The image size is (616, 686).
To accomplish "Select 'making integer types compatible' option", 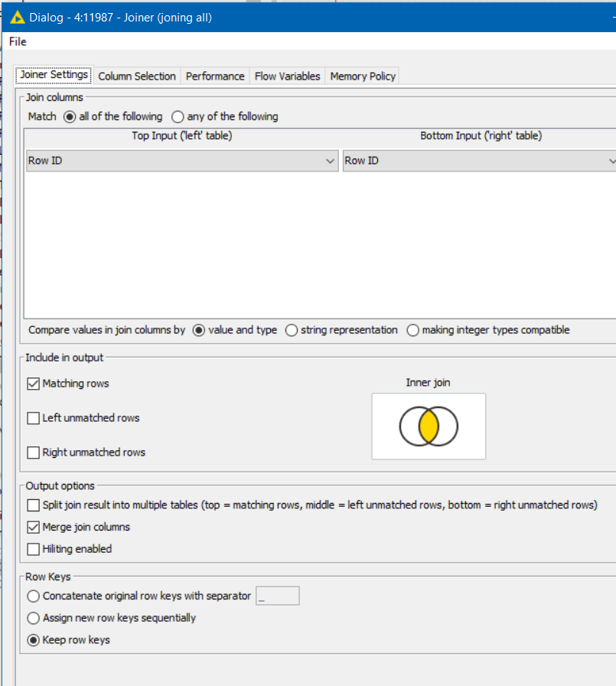I will 412,330.
